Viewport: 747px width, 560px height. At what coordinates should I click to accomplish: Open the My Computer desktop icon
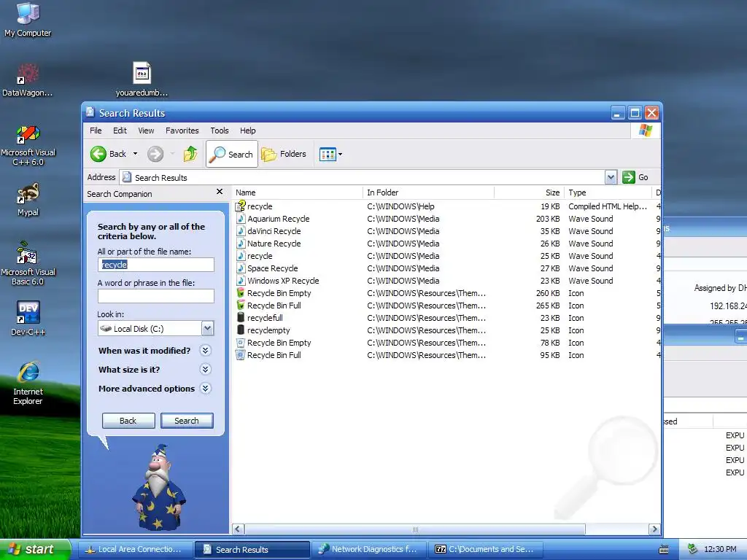tap(28, 20)
